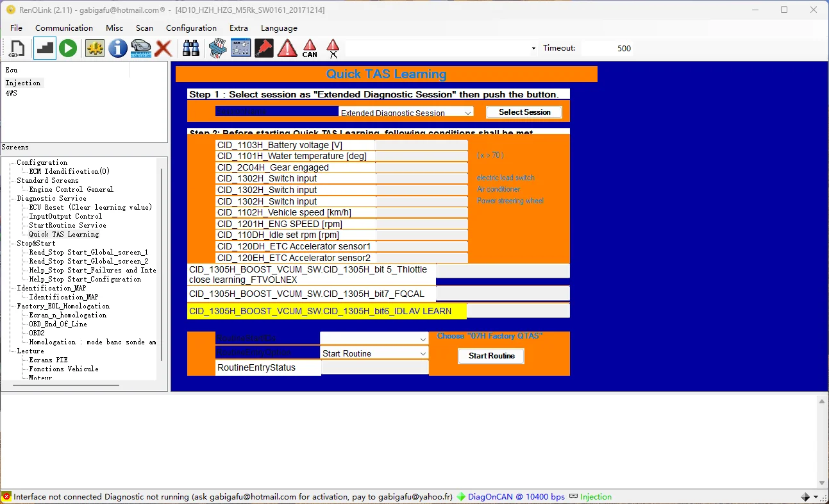Open StartRoutine Service screen
The image size is (829, 504).
(67, 225)
